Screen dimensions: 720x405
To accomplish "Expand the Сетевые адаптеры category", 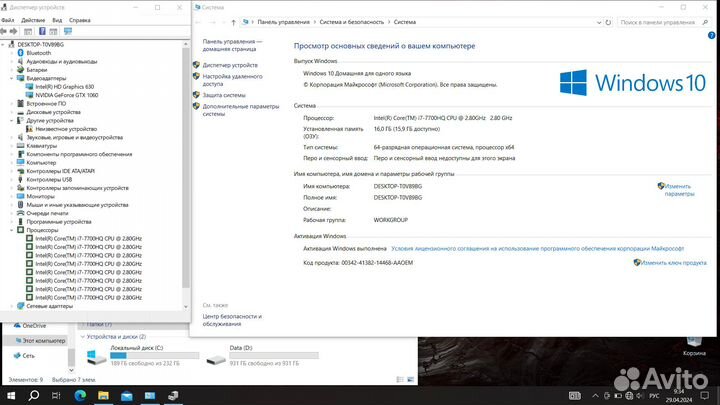I will pos(12,306).
